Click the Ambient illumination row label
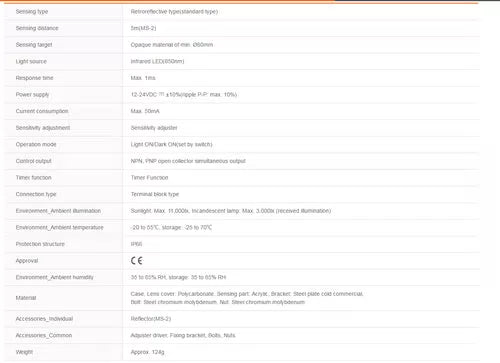The width and height of the screenshot is (500, 363). coord(58,211)
